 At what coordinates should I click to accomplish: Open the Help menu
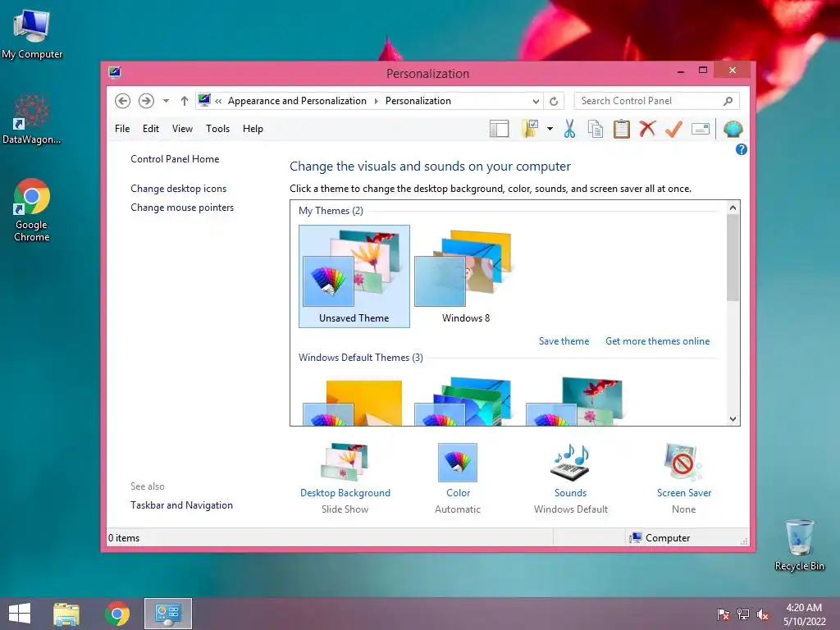253,129
